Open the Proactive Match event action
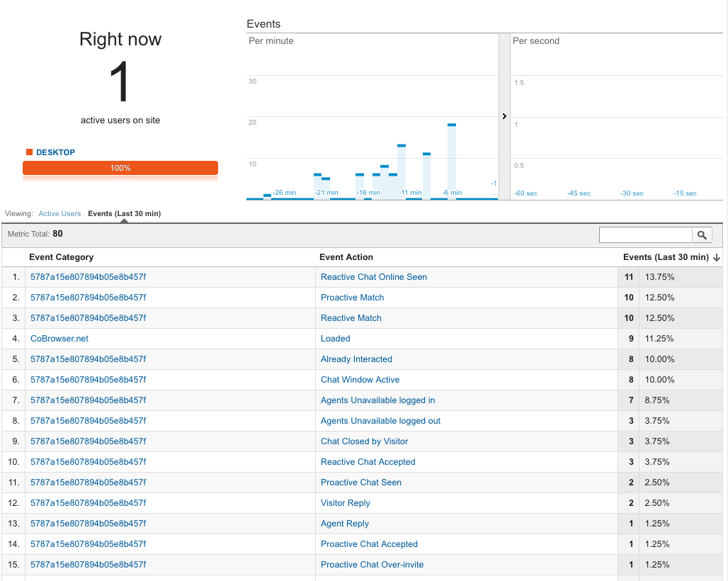Viewport: 728px width, 581px height. 352,298
